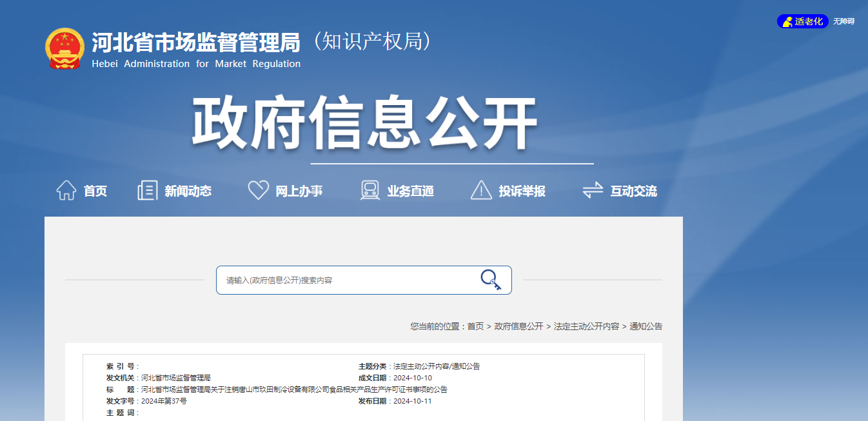Image resolution: width=868 pixels, height=421 pixels.
Task: Click the 适老化 accessibility icon
Action: click(787, 22)
